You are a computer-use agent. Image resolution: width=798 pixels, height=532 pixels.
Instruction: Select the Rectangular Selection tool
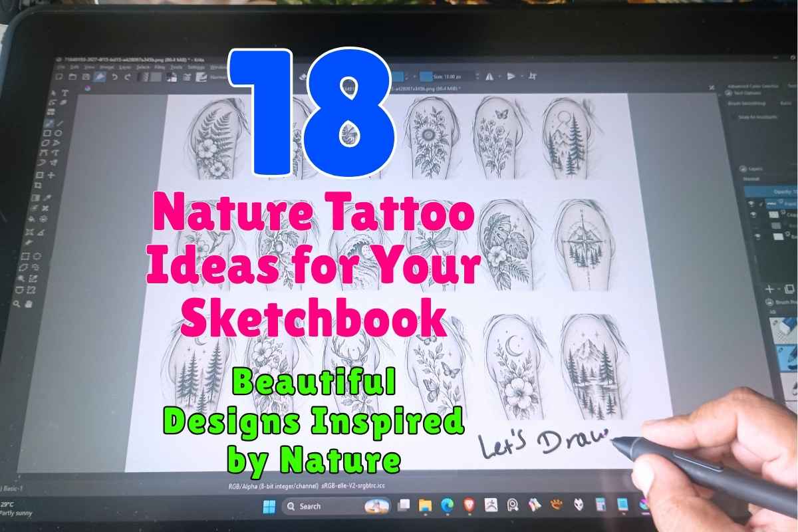click(x=25, y=256)
